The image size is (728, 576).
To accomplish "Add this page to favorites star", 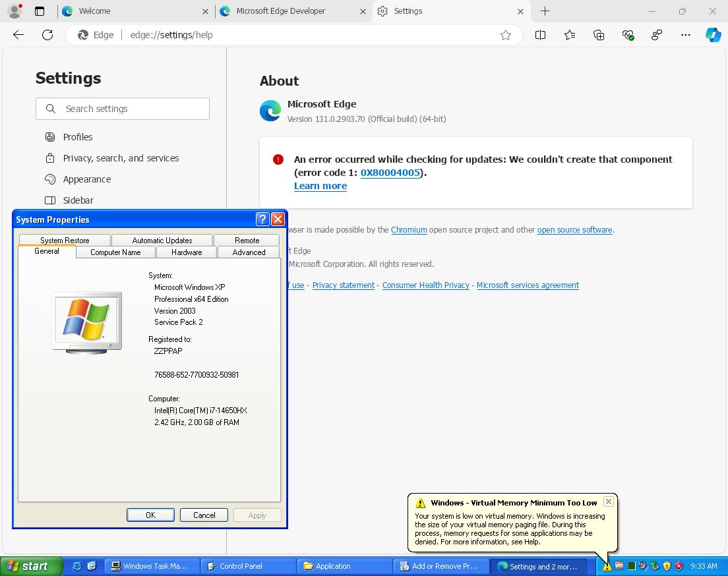I will coord(506,35).
